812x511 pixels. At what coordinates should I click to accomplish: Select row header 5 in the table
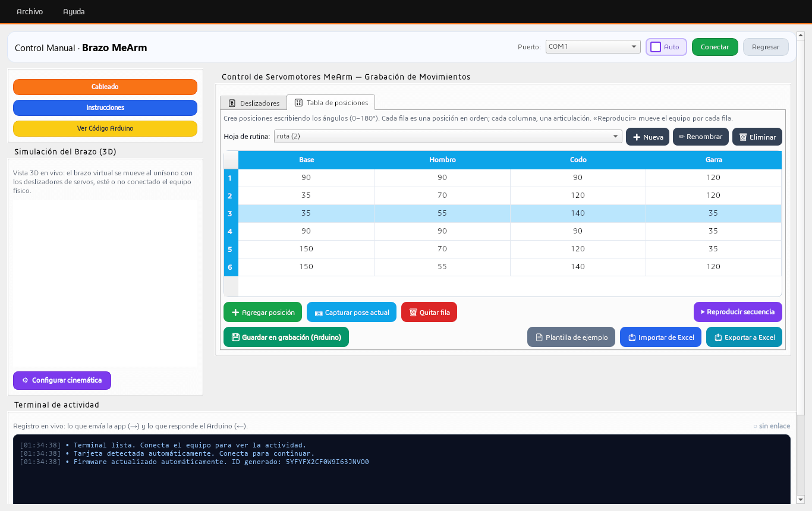pos(231,249)
